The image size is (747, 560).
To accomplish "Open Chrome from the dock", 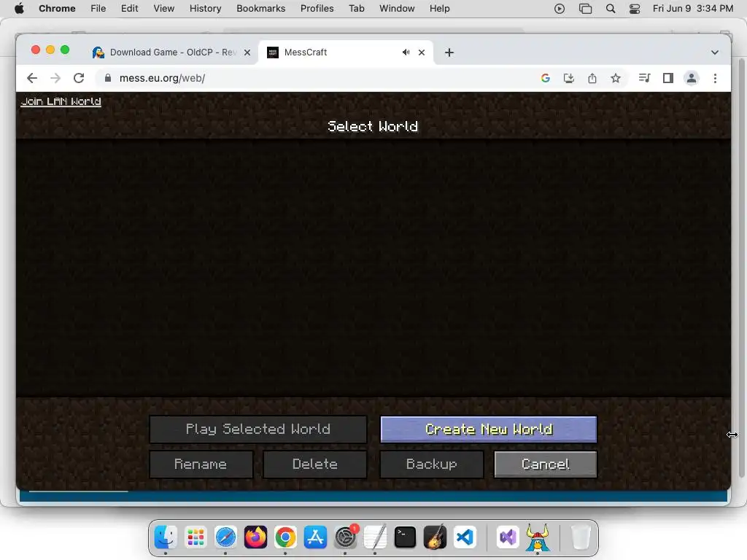I will (285, 537).
